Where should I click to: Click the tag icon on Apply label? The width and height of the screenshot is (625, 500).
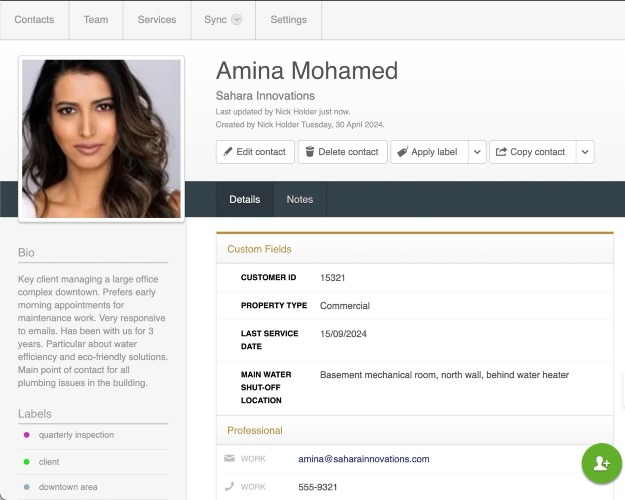[403, 152]
